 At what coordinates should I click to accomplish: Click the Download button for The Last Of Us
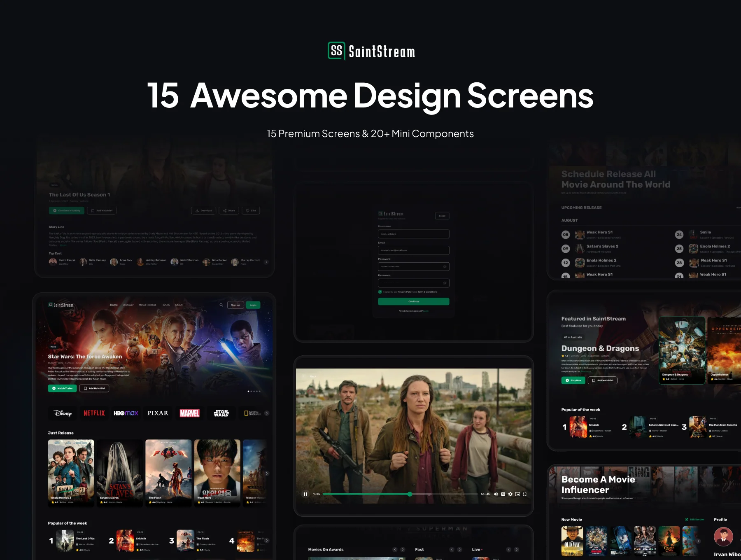204,210
